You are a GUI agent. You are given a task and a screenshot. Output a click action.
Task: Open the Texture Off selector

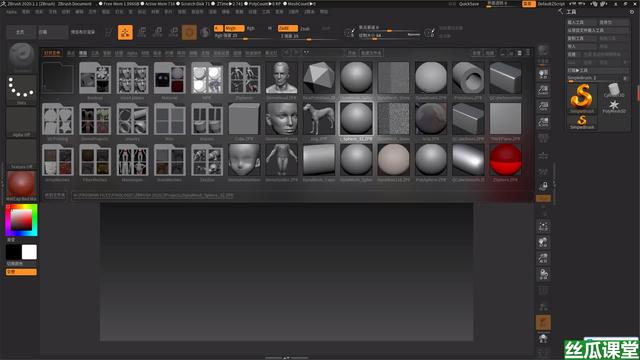tap(21, 154)
